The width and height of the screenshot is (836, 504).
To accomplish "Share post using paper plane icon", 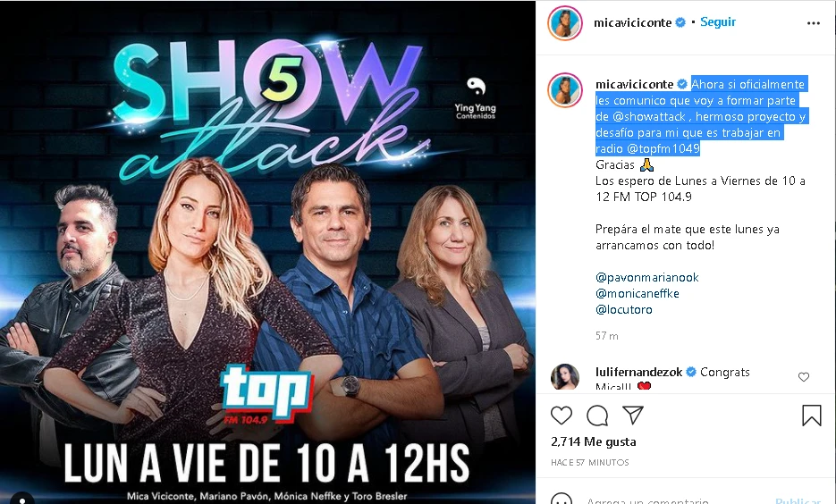I will 633,415.
